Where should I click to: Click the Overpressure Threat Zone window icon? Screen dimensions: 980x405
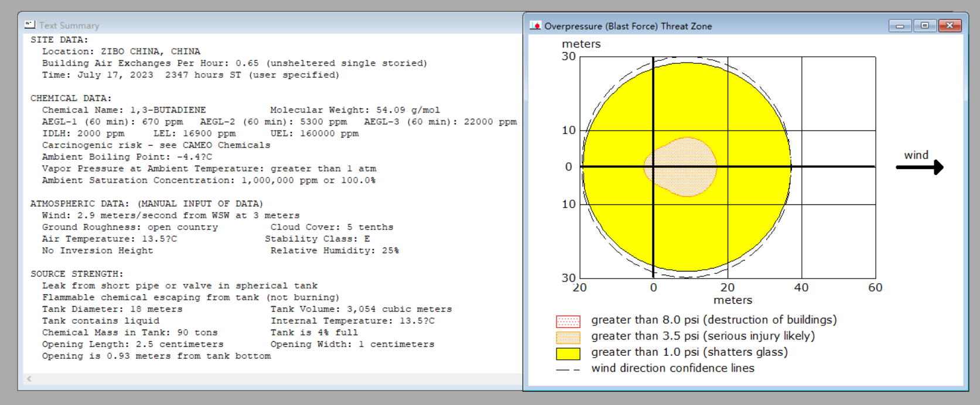coord(535,26)
